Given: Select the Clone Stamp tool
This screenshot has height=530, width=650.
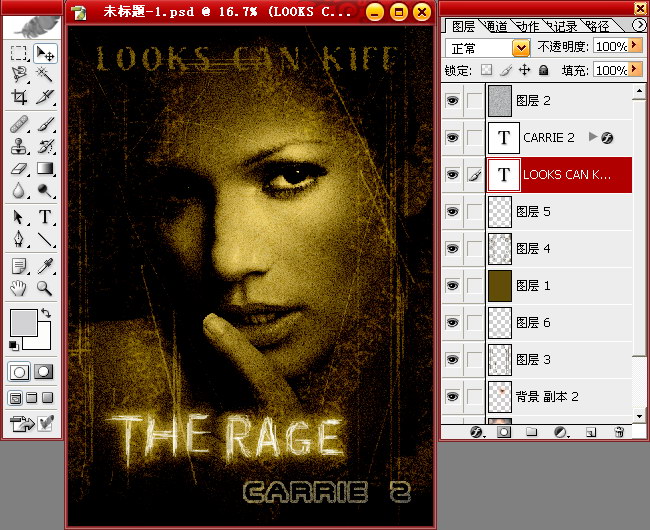Looking at the screenshot, I should [18, 146].
